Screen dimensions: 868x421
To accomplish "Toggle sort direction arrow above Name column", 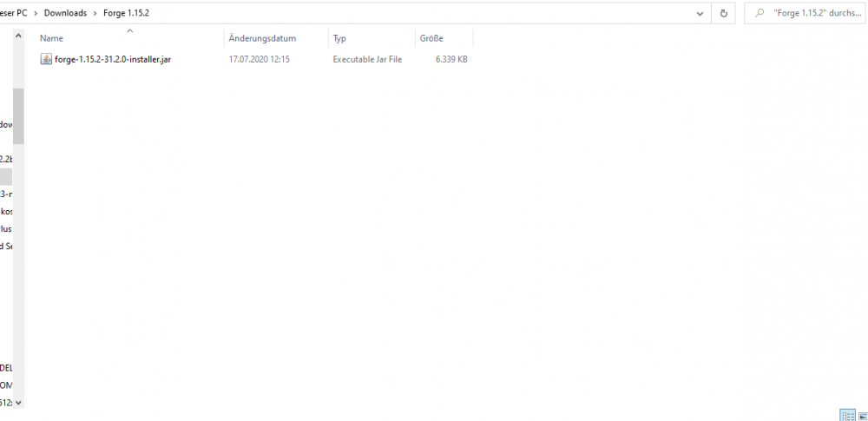I will tap(129, 31).
